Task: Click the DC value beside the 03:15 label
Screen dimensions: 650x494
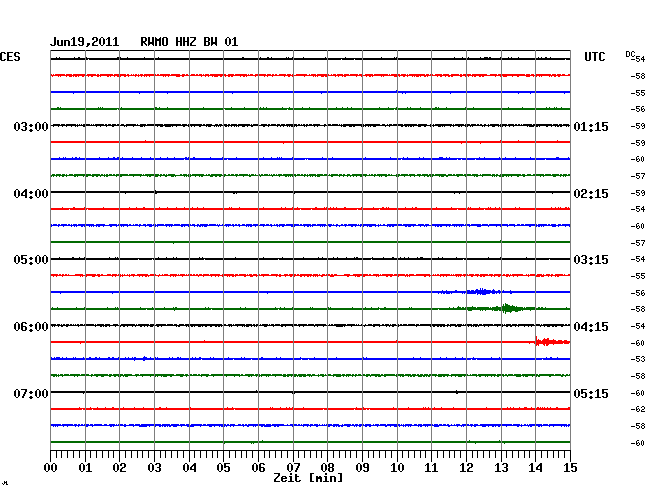Action: [x=638, y=259]
